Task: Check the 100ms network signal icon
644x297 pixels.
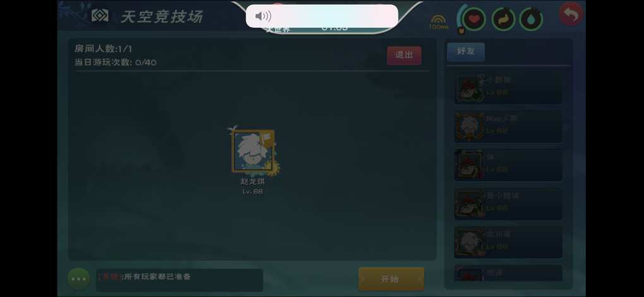Action: pyautogui.click(x=438, y=22)
